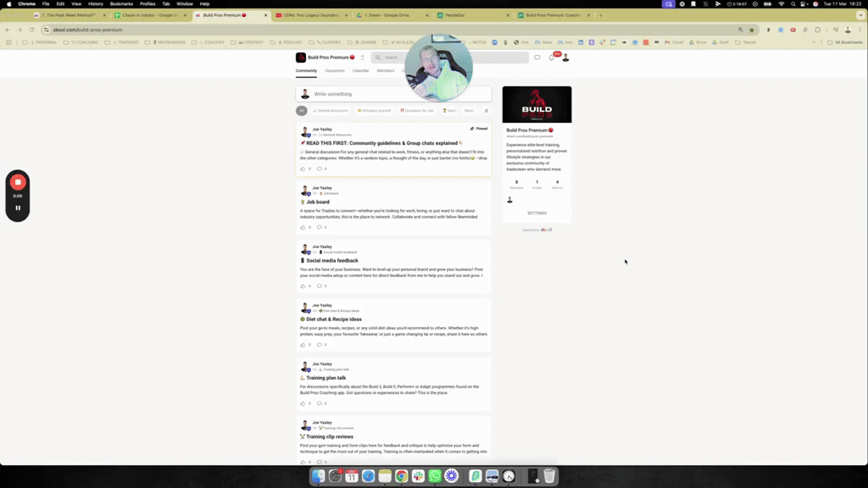Switch to the Tron Legacy Soundtrack YouTube tab
Screen dimensions: 868x488
[310, 15]
